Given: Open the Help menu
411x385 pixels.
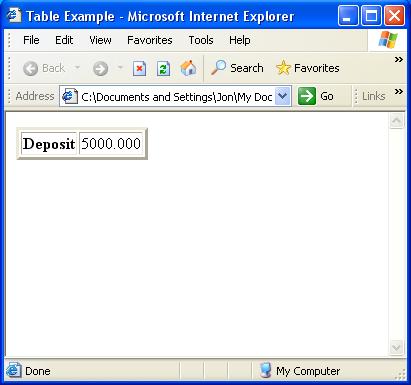Looking at the screenshot, I should tap(240, 40).
